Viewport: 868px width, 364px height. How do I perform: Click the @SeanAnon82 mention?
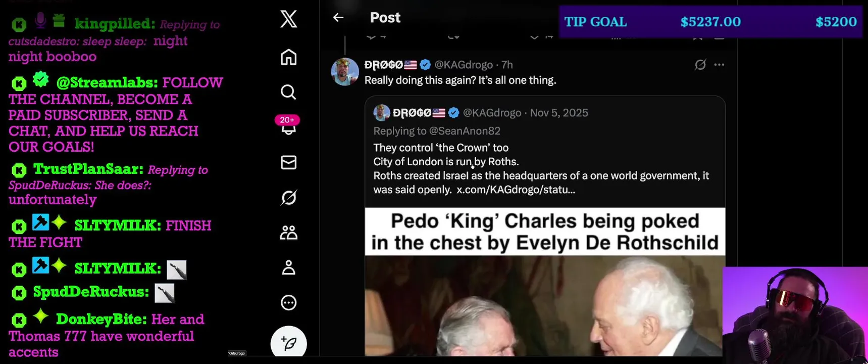[x=465, y=131]
